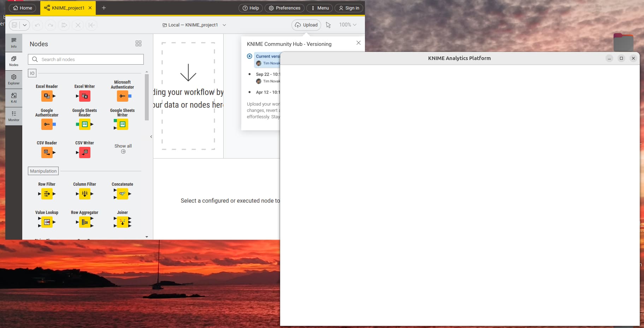The height and width of the screenshot is (328, 644).
Task: Click the Search all nodes field
Action: [86, 59]
